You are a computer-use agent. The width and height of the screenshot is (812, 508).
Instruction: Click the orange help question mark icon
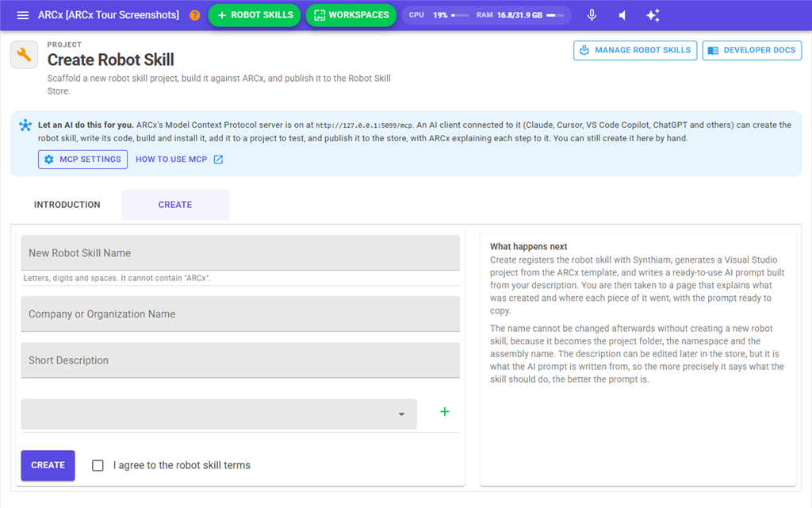point(195,15)
